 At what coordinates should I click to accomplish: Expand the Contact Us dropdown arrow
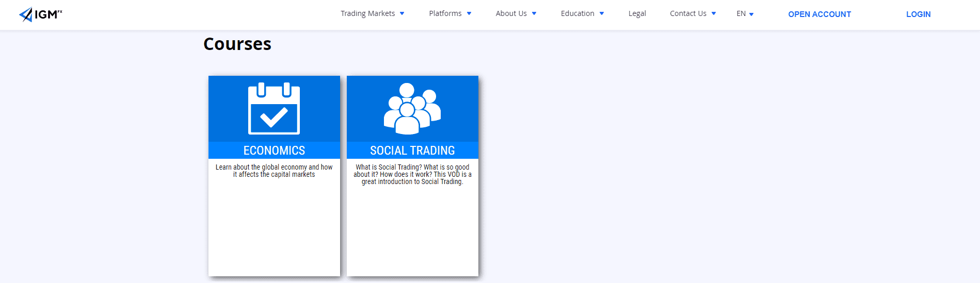(x=714, y=14)
